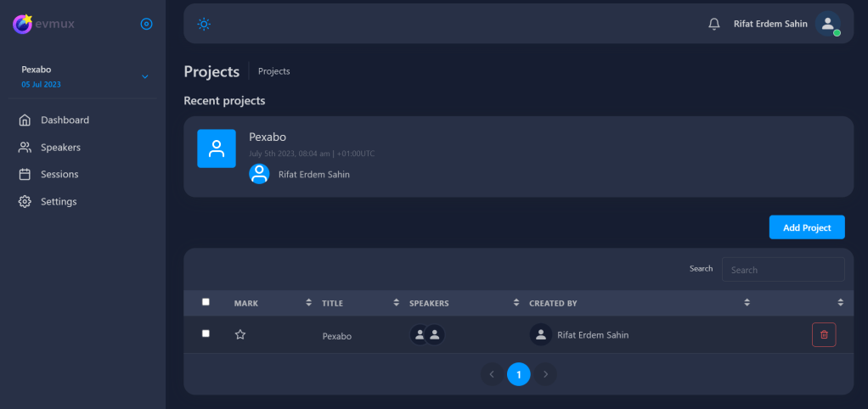The image size is (868, 409).
Task: Click the first speaker avatar in Pexabo row
Action: (x=420, y=335)
